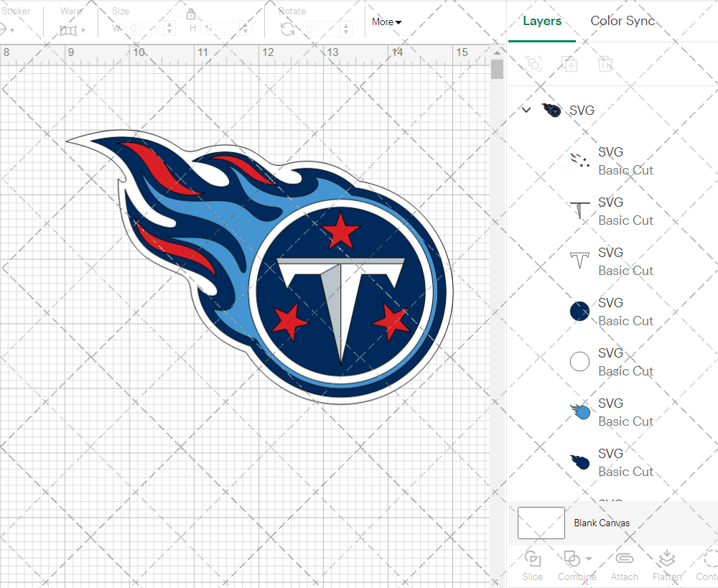Screen dimensions: 718x588
Task: Click the Combine tool icon
Action: coord(572,559)
